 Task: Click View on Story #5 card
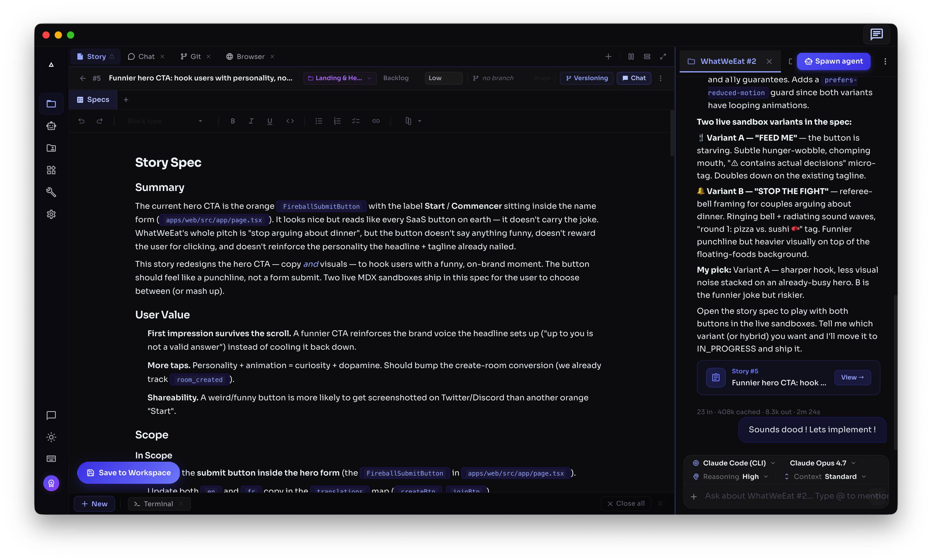(852, 377)
